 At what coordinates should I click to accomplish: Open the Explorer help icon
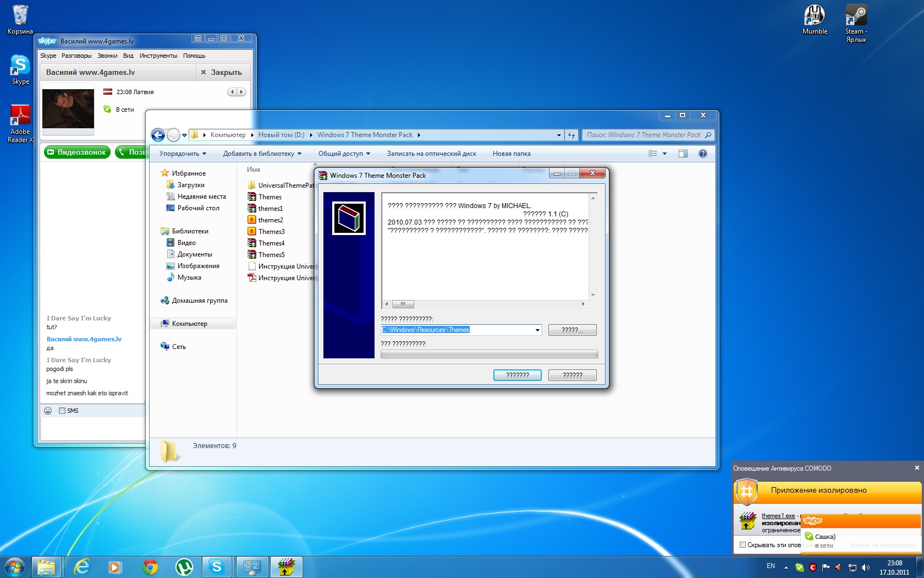click(703, 154)
